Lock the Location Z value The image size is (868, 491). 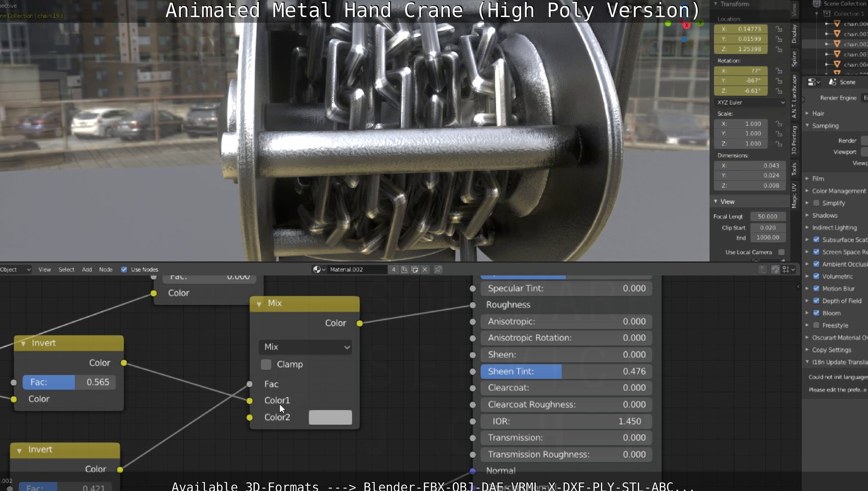coord(779,49)
